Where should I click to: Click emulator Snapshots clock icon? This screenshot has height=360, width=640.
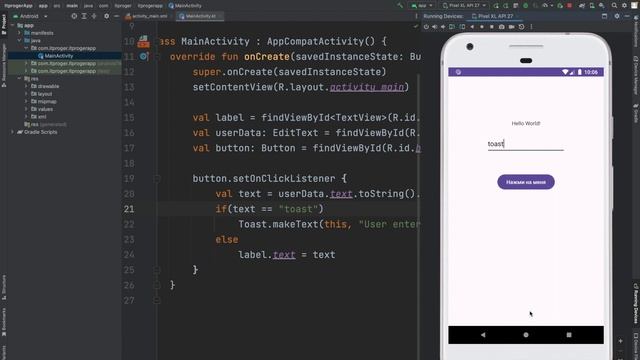tap(521, 27)
